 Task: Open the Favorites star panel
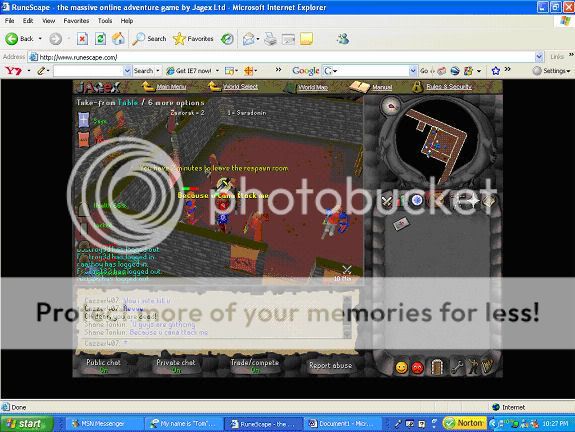(193, 39)
